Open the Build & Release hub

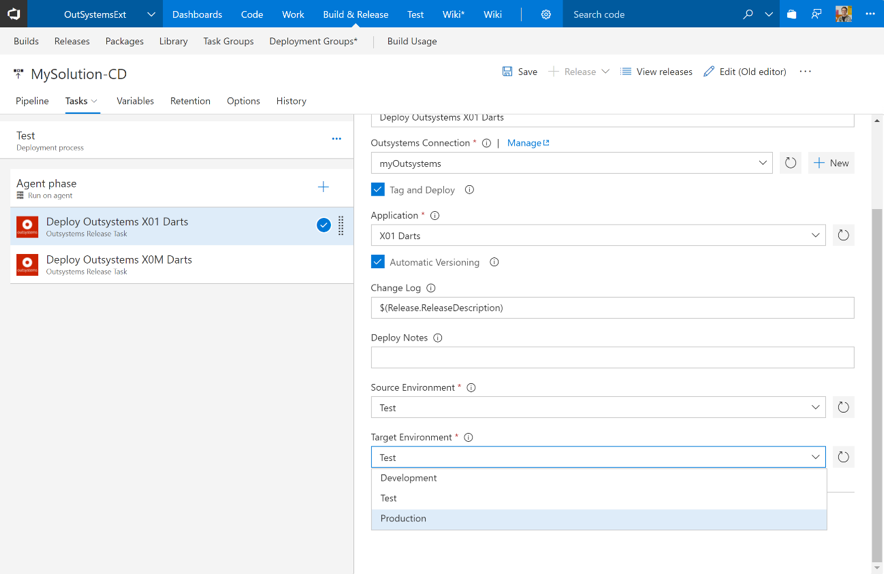point(355,14)
